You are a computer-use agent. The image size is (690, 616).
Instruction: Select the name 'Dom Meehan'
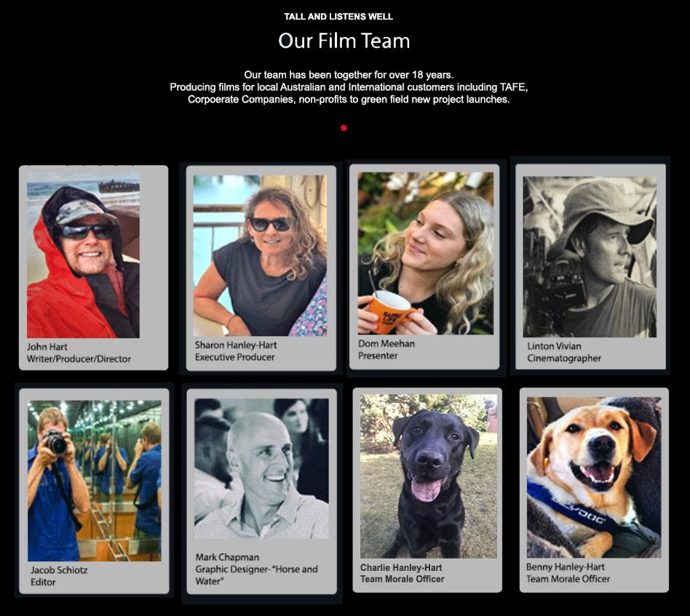[386, 343]
